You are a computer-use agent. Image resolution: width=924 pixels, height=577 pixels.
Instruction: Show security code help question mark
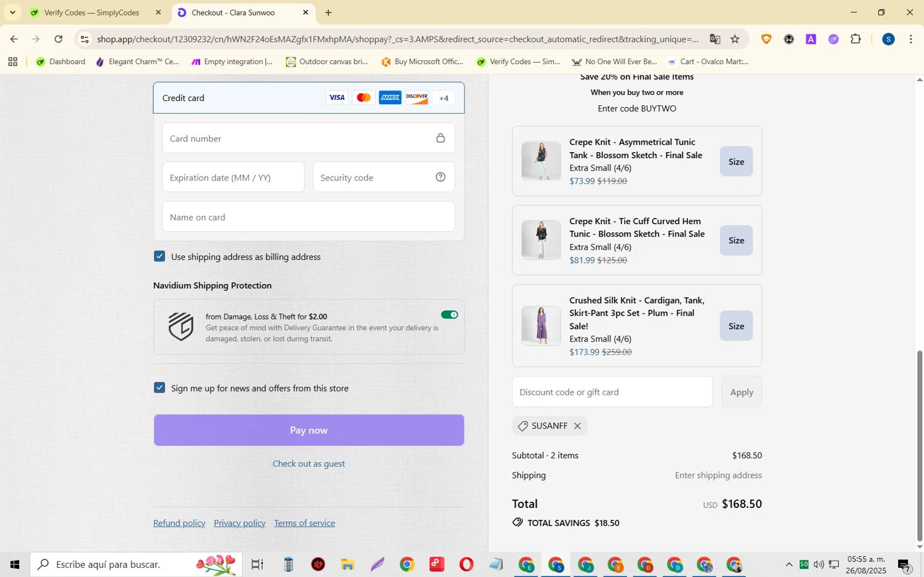440,177
